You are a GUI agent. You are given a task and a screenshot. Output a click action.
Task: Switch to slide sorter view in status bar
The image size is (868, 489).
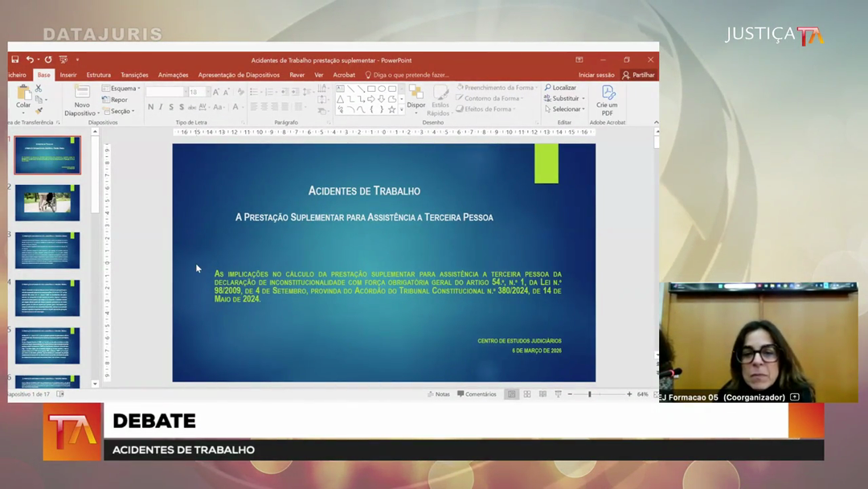(x=527, y=394)
